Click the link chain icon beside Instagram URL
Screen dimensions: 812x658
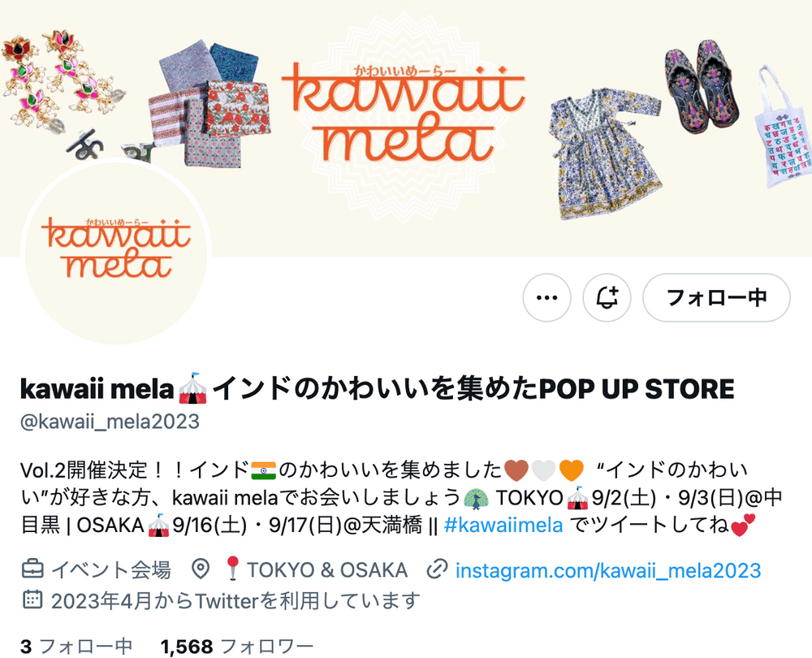pos(437,569)
